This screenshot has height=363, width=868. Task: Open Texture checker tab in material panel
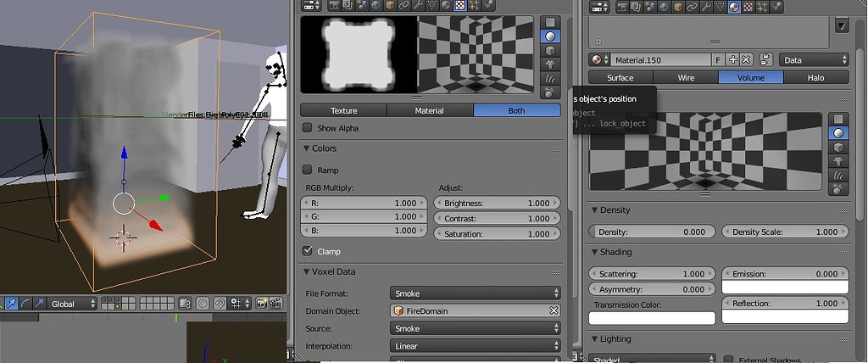pos(748,7)
